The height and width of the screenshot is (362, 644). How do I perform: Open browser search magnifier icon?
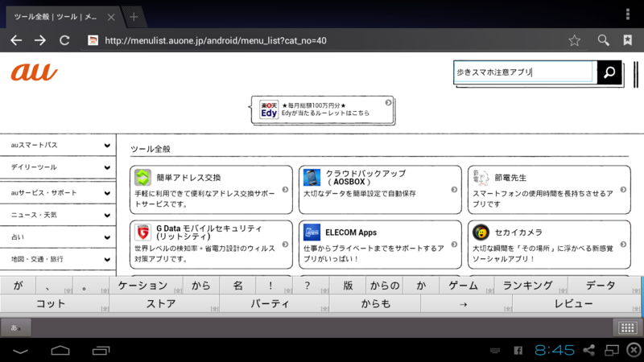pos(603,40)
